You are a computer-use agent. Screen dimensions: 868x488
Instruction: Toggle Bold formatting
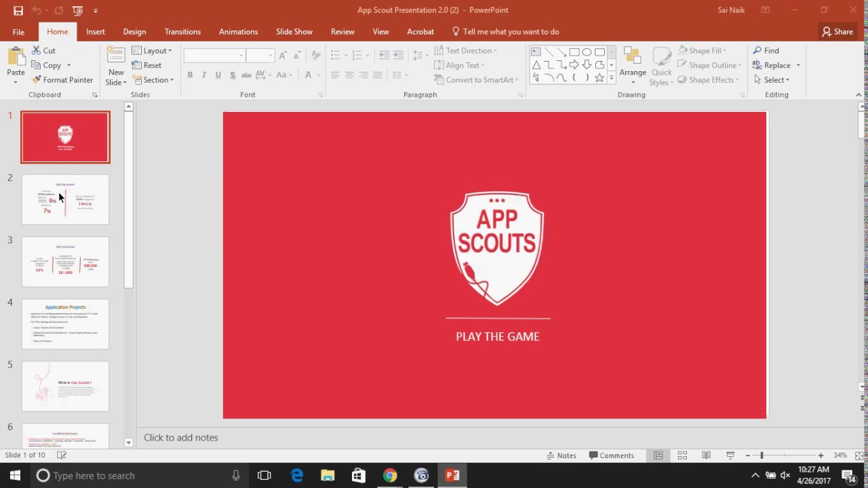[x=190, y=75]
